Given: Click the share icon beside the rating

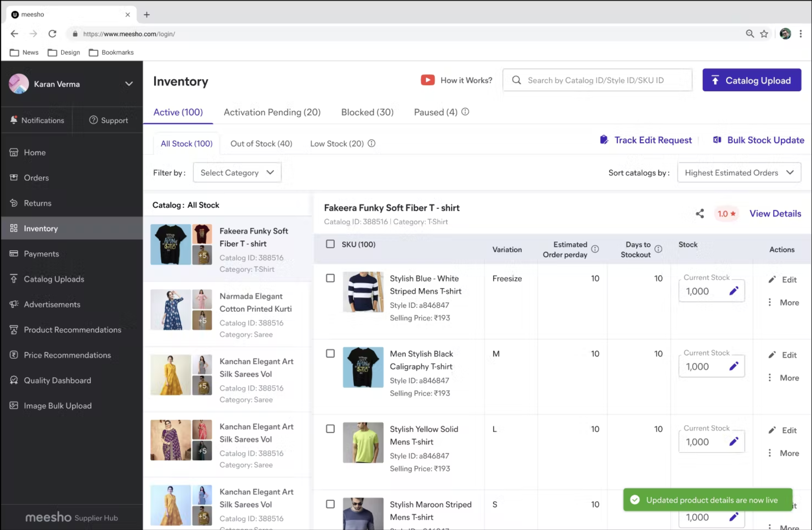Looking at the screenshot, I should 699,214.
